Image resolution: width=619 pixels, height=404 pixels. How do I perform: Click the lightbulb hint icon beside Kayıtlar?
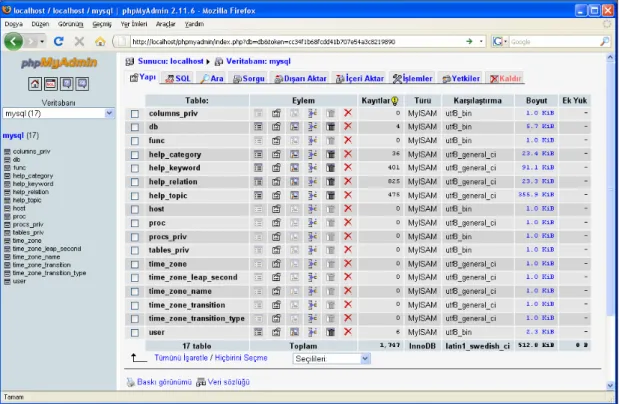tap(394, 101)
